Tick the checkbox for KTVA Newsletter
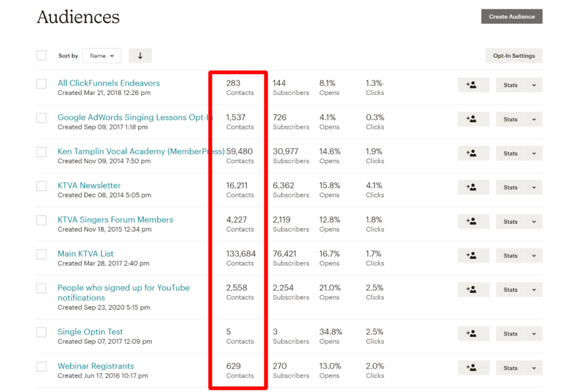This screenshot has height=392, width=569. [x=42, y=186]
